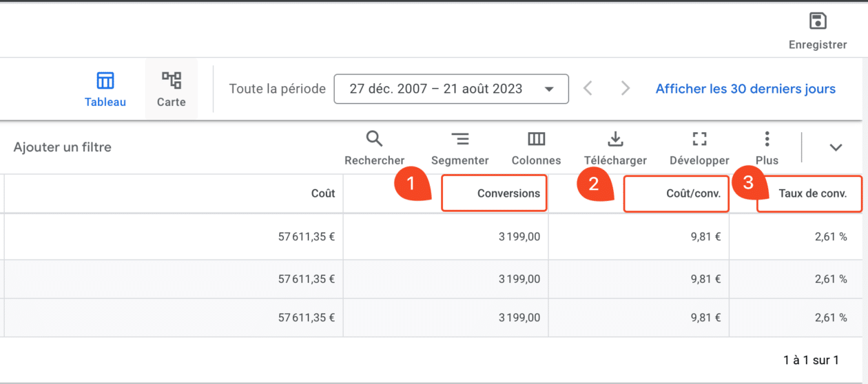Go to next date period arrow

(x=625, y=89)
